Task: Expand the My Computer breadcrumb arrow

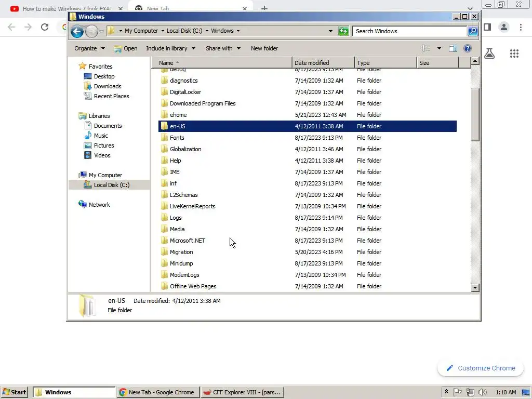Action: [163, 31]
